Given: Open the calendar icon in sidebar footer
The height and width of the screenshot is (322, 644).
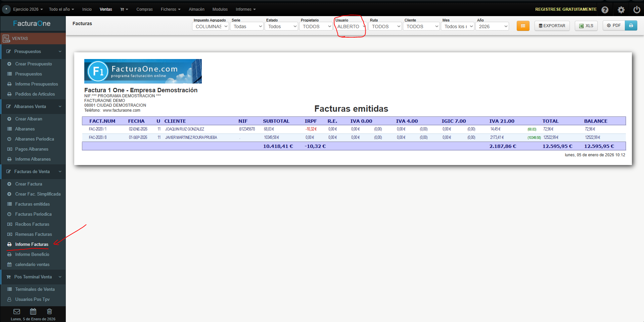Looking at the screenshot, I should pyautogui.click(x=33, y=311).
